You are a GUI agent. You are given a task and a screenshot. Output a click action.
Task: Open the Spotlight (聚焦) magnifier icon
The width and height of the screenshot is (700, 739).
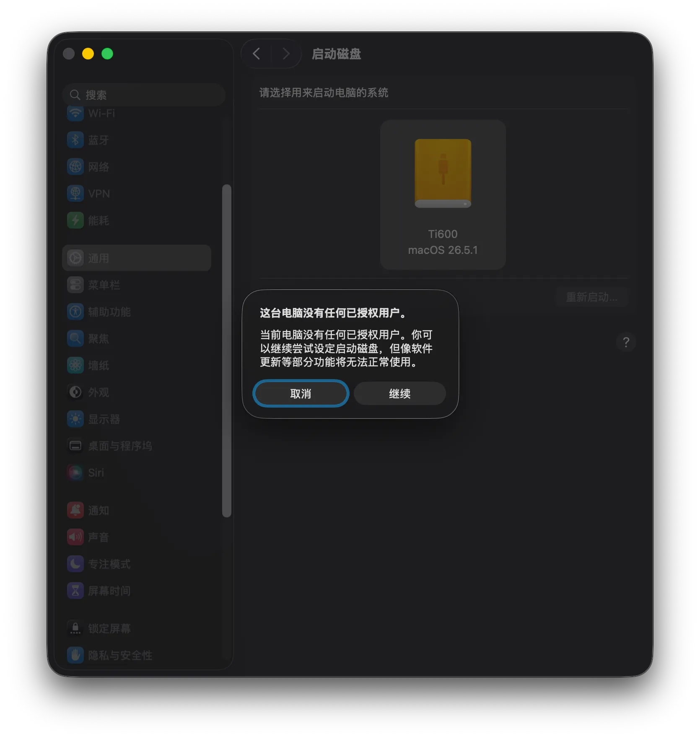pos(75,338)
